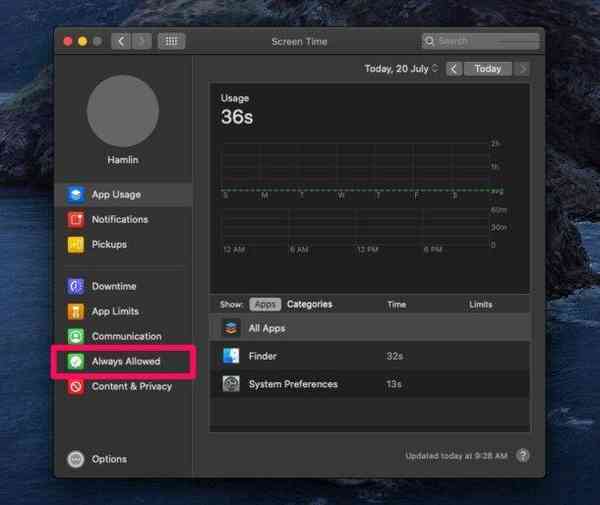The height and width of the screenshot is (505, 600).
Task: Click the Options ellipsis icon
Action: click(76, 459)
